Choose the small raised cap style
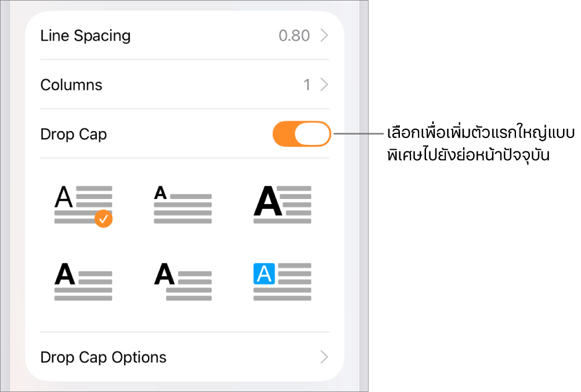This screenshot has height=392, width=581. pyautogui.click(x=182, y=204)
